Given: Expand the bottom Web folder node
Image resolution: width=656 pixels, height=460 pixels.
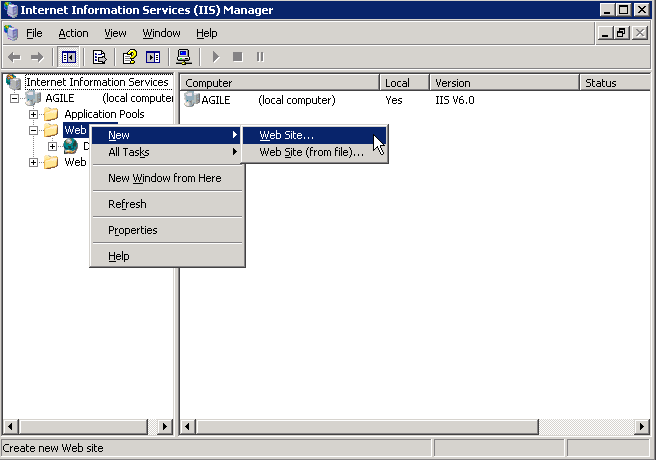Looking at the screenshot, I should click(x=33, y=162).
